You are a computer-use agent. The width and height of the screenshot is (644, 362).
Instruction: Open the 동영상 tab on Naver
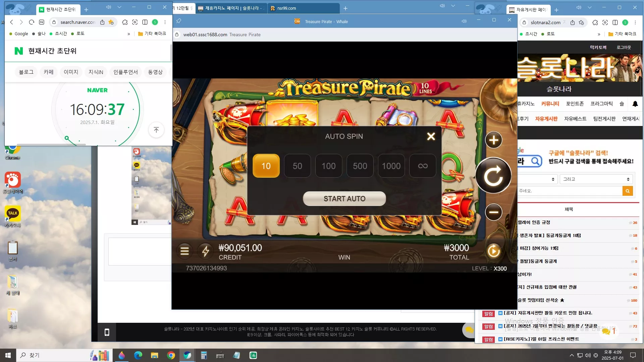155,72
